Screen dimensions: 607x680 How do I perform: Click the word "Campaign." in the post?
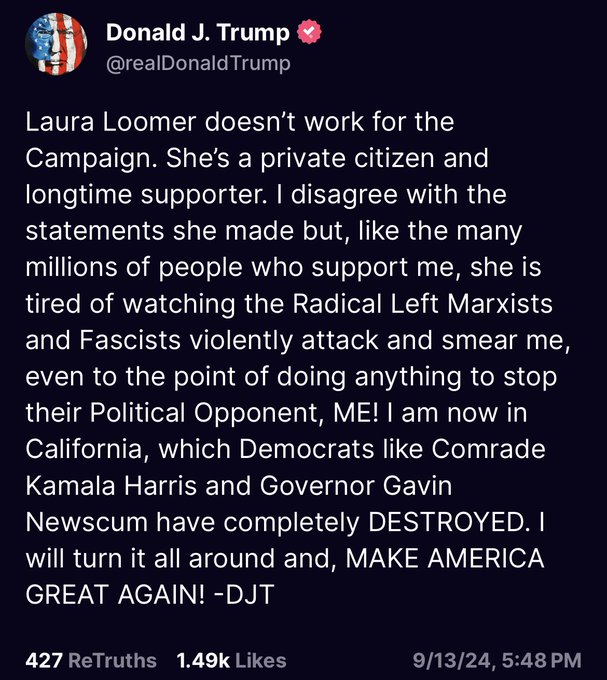click(91, 159)
